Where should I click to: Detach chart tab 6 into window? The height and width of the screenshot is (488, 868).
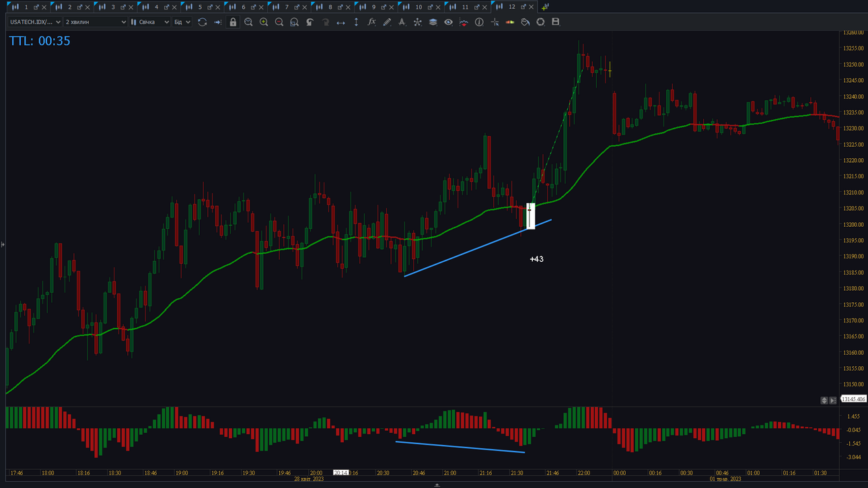pyautogui.click(x=253, y=7)
